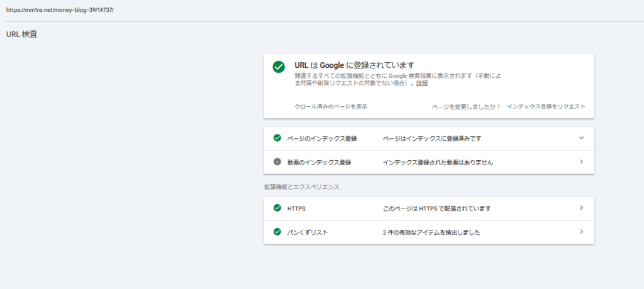The image size is (644, 289).
Task: Open 動画のインデックス登録 details via the right chevron
Action: 581,162
